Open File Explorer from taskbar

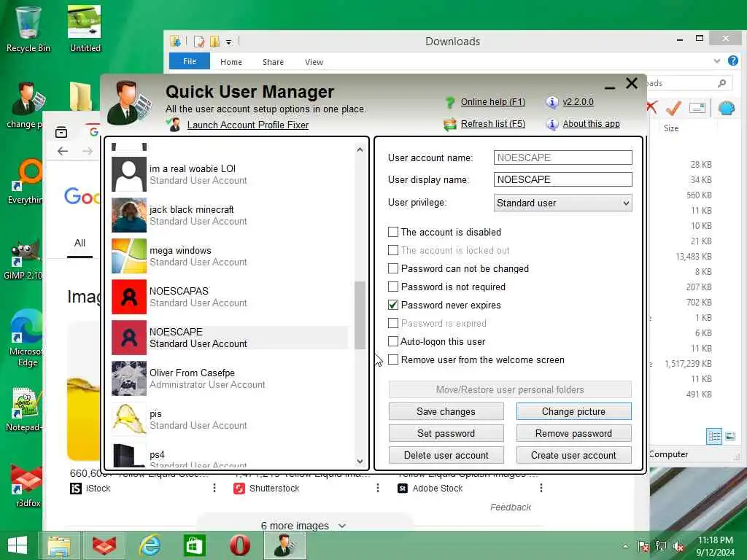59,545
